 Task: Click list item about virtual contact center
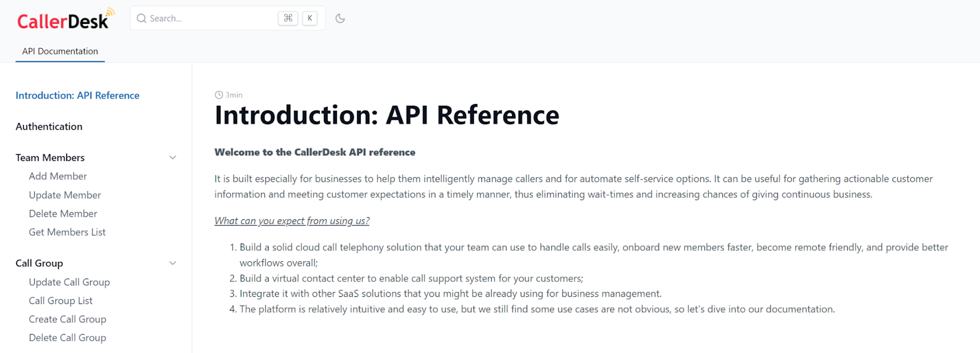point(411,278)
